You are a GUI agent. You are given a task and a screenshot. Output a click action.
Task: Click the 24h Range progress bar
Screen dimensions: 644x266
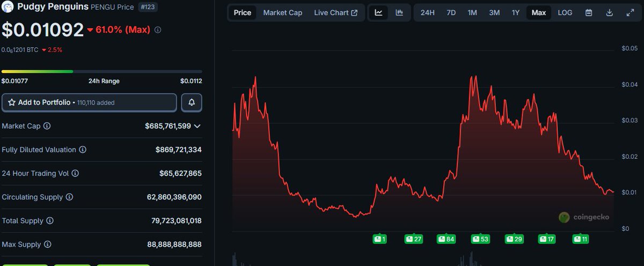[x=102, y=71]
